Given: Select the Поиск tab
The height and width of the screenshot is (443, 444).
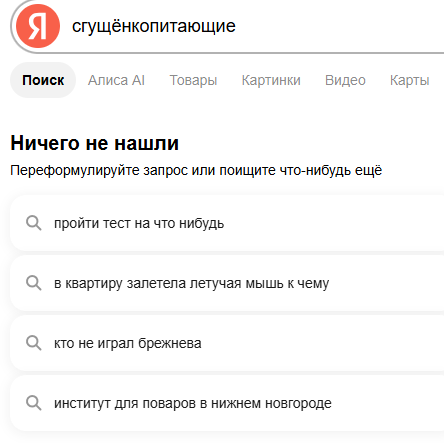Looking at the screenshot, I should [43, 80].
